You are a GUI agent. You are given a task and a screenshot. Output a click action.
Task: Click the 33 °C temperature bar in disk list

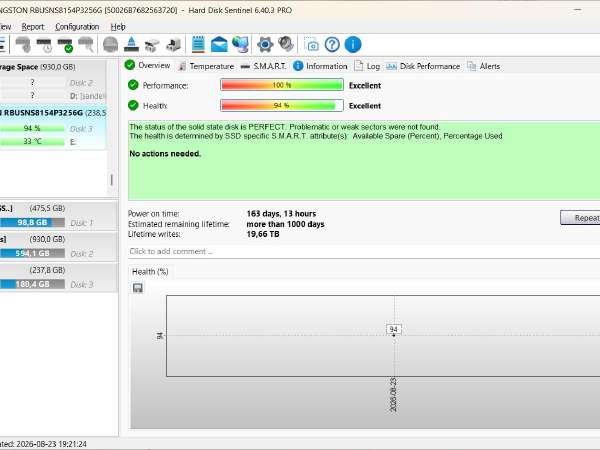[32, 142]
